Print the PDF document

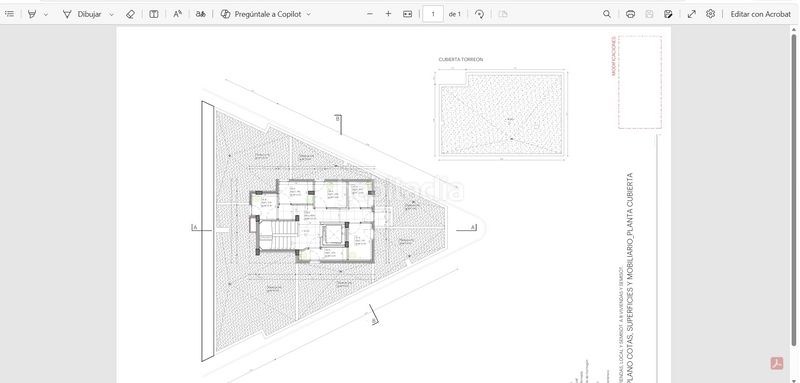coord(630,14)
